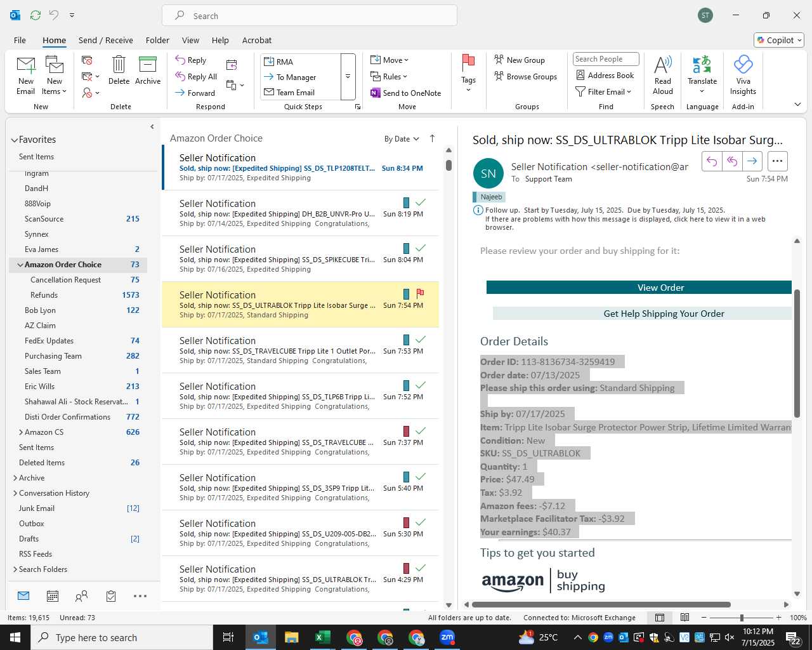This screenshot has height=650, width=812.
Task: Run the Team Email quick step
Action: tap(300, 92)
